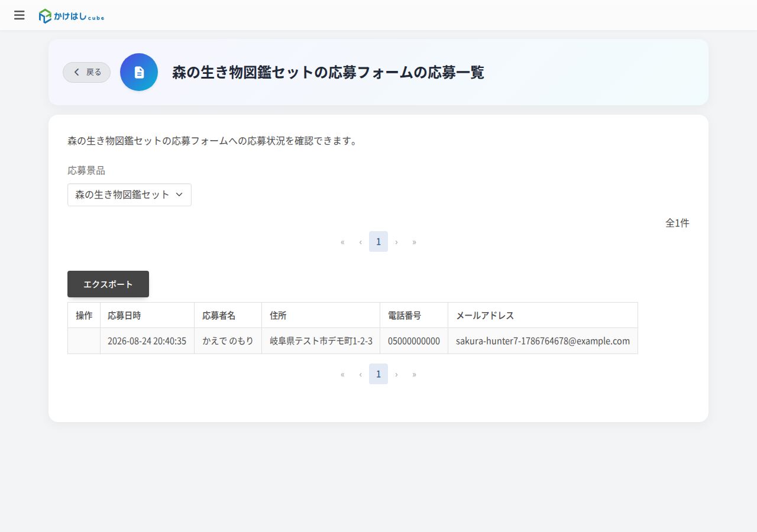Go to first page in bottom pagination
Image resolution: width=757 pixels, height=532 pixels.
[342, 374]
